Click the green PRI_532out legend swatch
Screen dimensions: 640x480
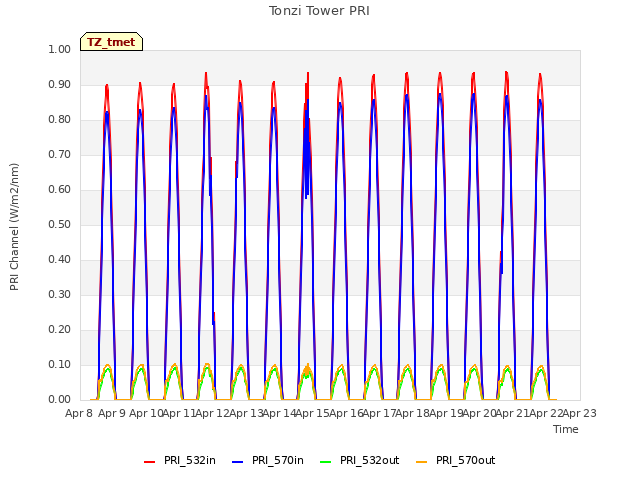(x=326, y=462)
